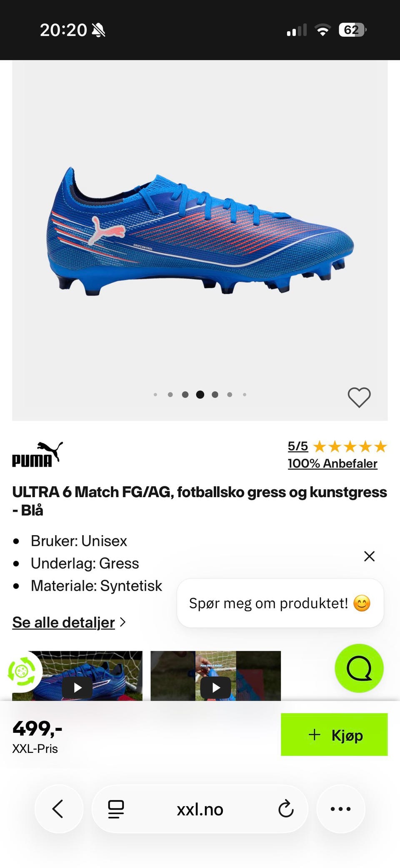Reload the xxl.no page
The height and width of the screenshot is (868, 400).
(286, 809)
